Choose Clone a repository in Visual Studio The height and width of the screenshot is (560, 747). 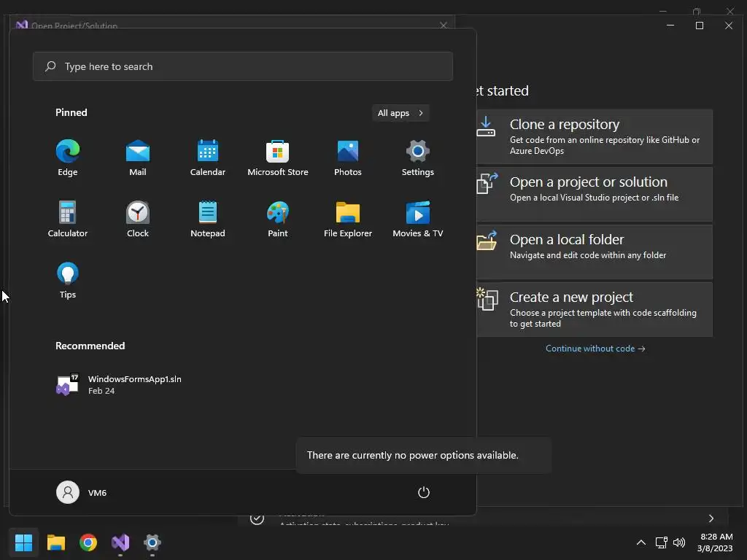tap(595, 136)
